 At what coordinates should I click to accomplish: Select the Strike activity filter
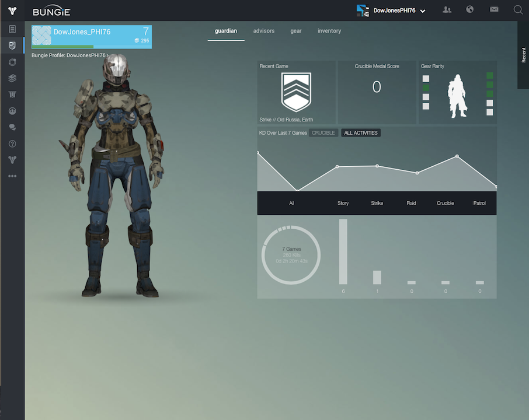click(377, 203)
